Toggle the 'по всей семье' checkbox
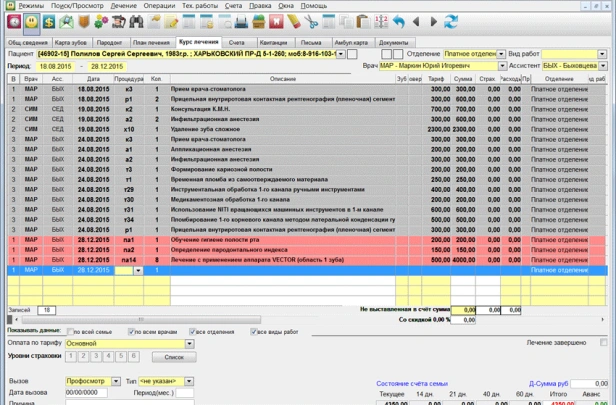The image size is (616, 405). coord(70,331)
